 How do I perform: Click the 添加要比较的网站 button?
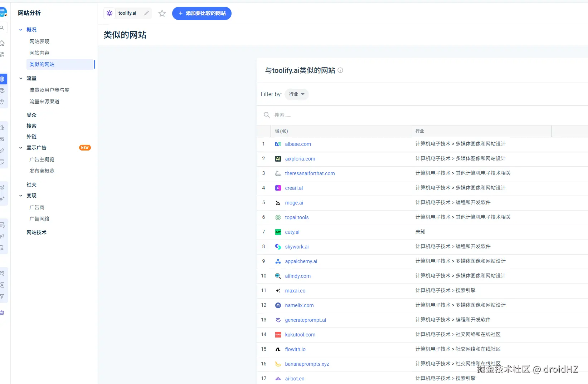pos(202,13)
